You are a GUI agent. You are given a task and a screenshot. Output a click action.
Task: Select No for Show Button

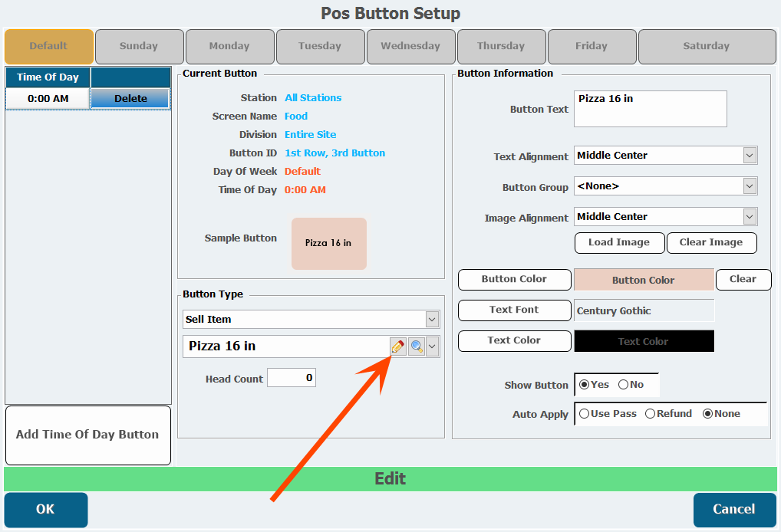coord(623,384)
